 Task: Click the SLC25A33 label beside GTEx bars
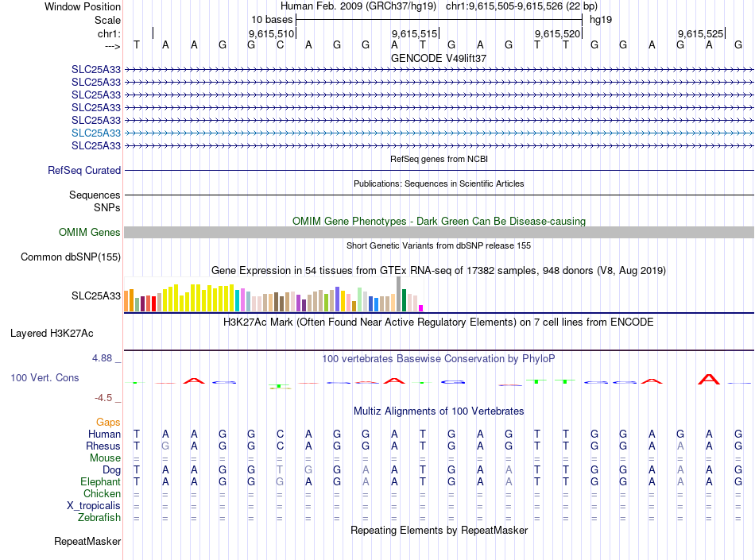click(96, 295)
